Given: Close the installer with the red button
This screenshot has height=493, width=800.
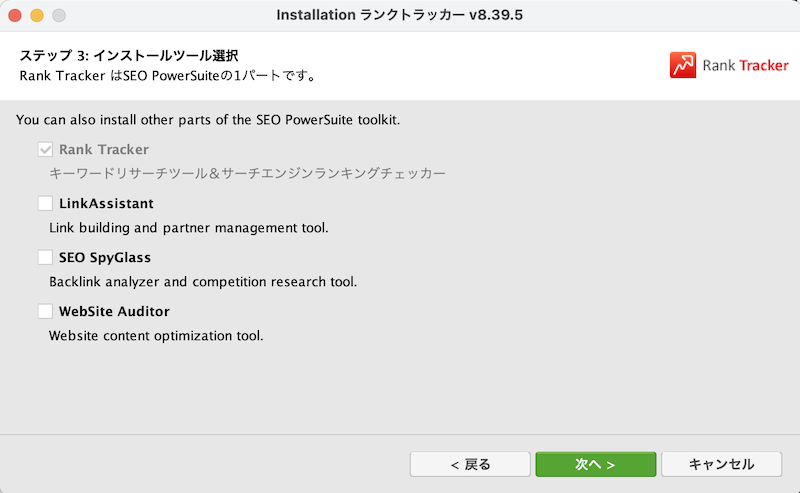Looking at the screenshot, I should 15,15.
